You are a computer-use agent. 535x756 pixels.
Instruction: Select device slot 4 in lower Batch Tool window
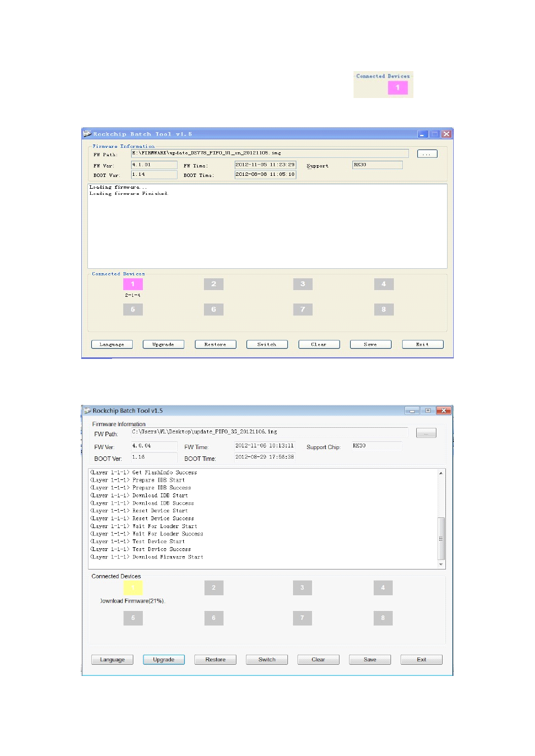[x=383, y=587]
